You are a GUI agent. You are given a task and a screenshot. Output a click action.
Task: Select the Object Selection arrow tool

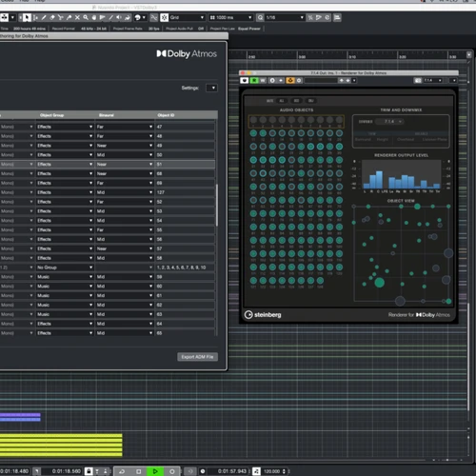27,17
